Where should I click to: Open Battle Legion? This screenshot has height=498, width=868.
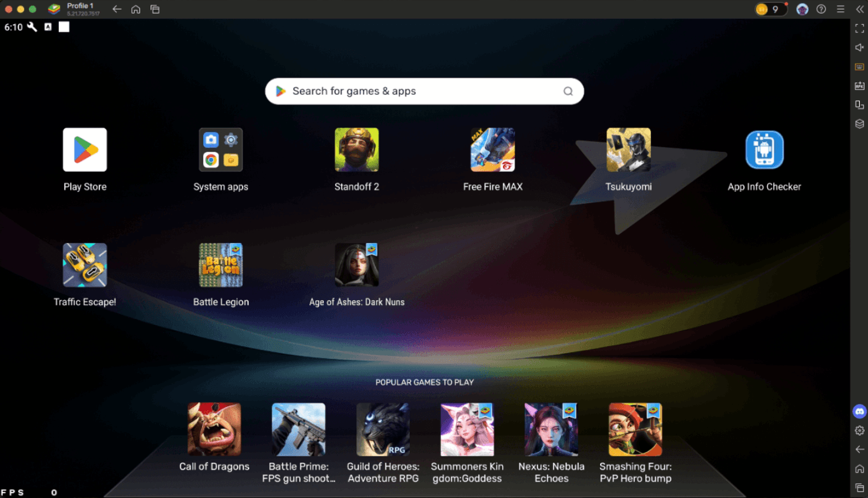[x=221, y=265]
